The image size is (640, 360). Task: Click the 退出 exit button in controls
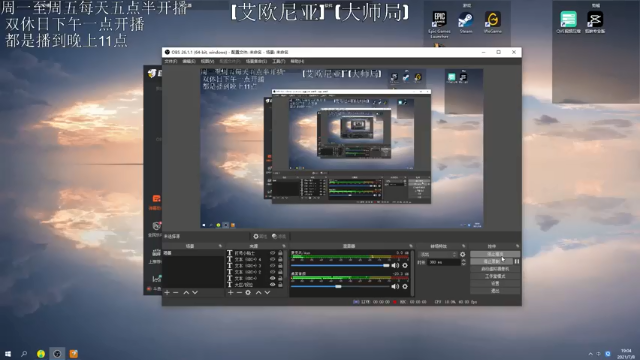pos(495,291)
